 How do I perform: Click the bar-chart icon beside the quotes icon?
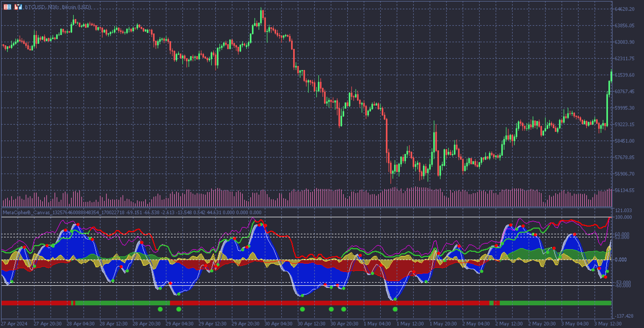coord(19,7)
